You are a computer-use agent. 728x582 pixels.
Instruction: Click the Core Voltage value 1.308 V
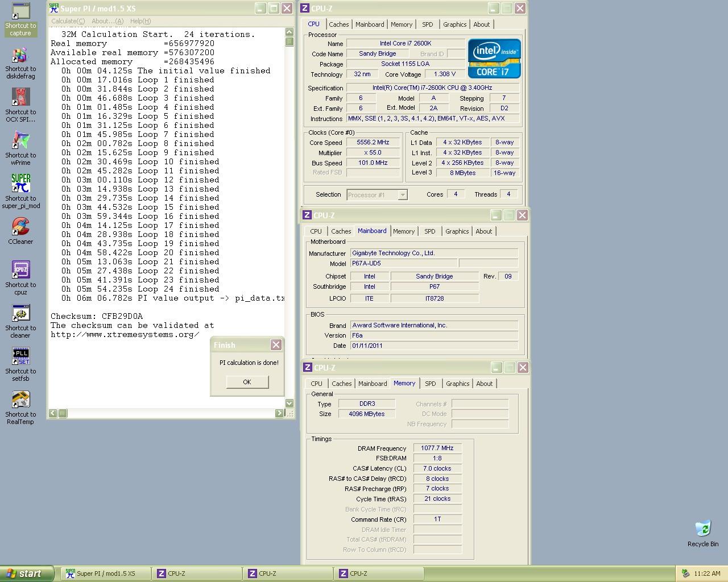pyautogui.click(x=445, y=74)
